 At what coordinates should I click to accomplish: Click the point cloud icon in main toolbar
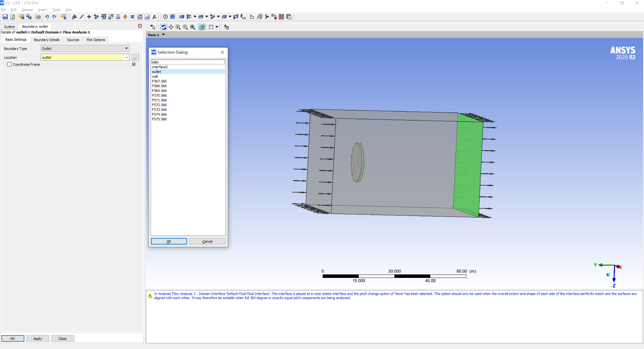pos(96,17)
